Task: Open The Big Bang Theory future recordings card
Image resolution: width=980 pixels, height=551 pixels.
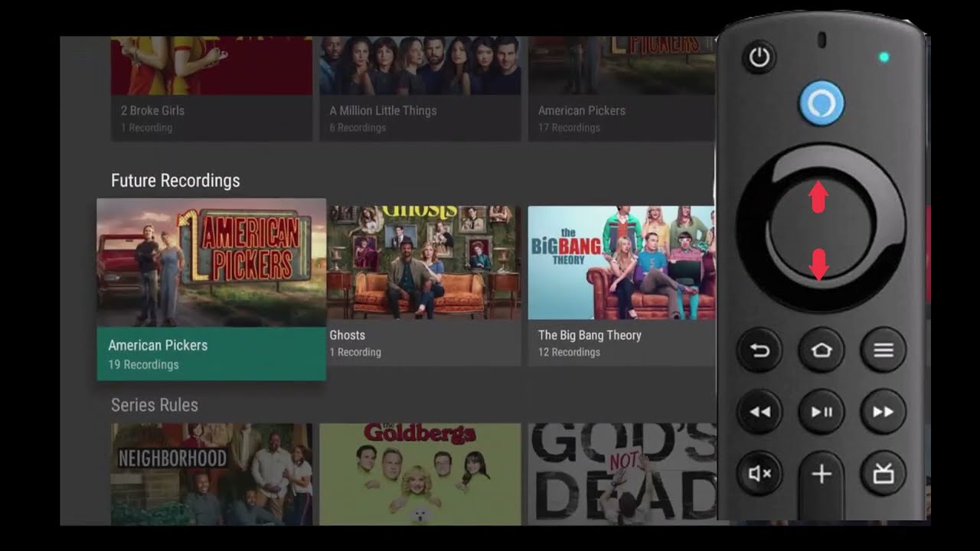Action: [x=622, y=285]
